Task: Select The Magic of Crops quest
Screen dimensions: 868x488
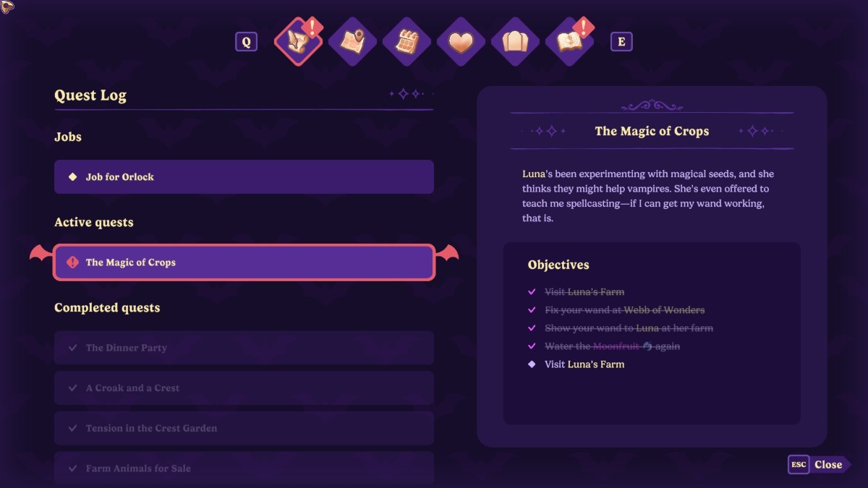Action: coord(244,262)
